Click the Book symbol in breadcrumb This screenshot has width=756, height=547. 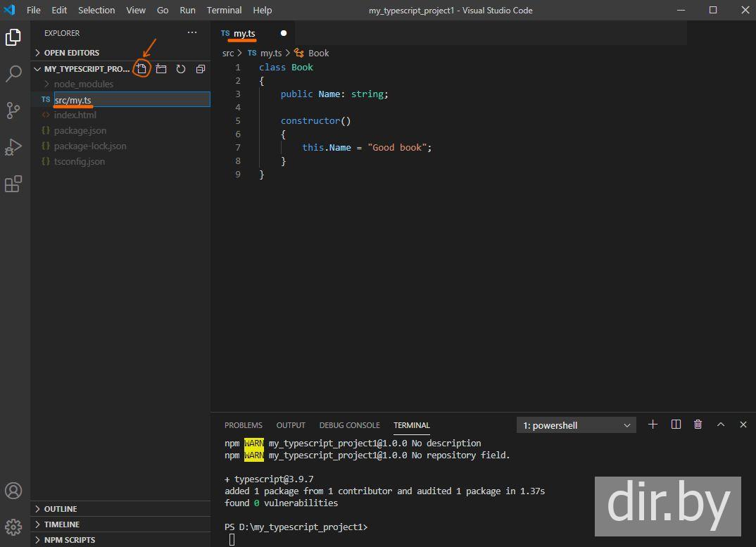click(x=318, y=53)
